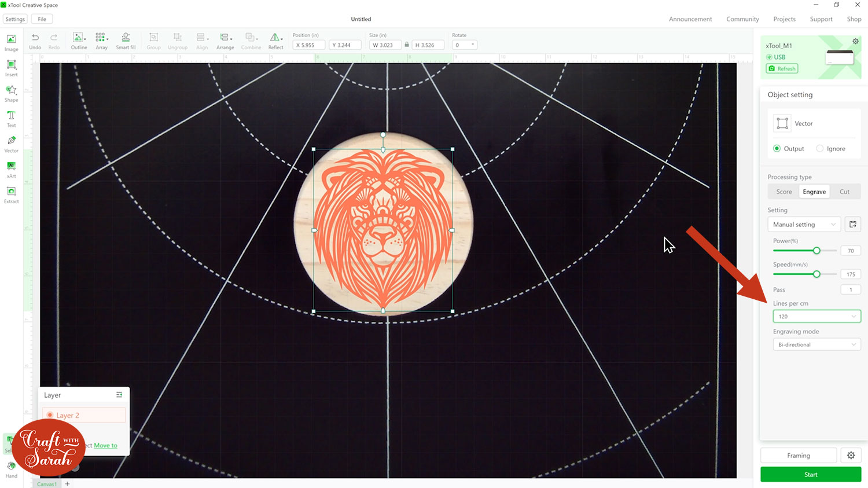
Task: Expand the Manual setting dropdown
Action: [x=804, y=225]
